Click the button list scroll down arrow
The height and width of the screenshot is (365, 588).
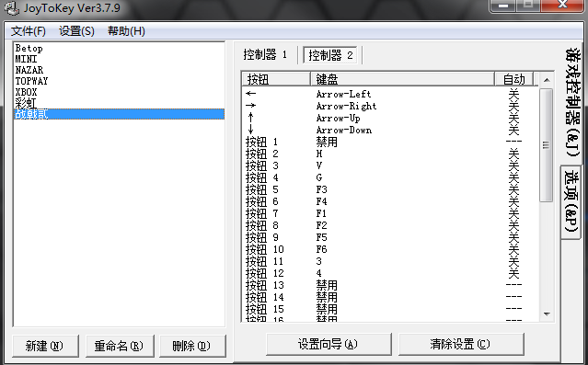point(547,314)
